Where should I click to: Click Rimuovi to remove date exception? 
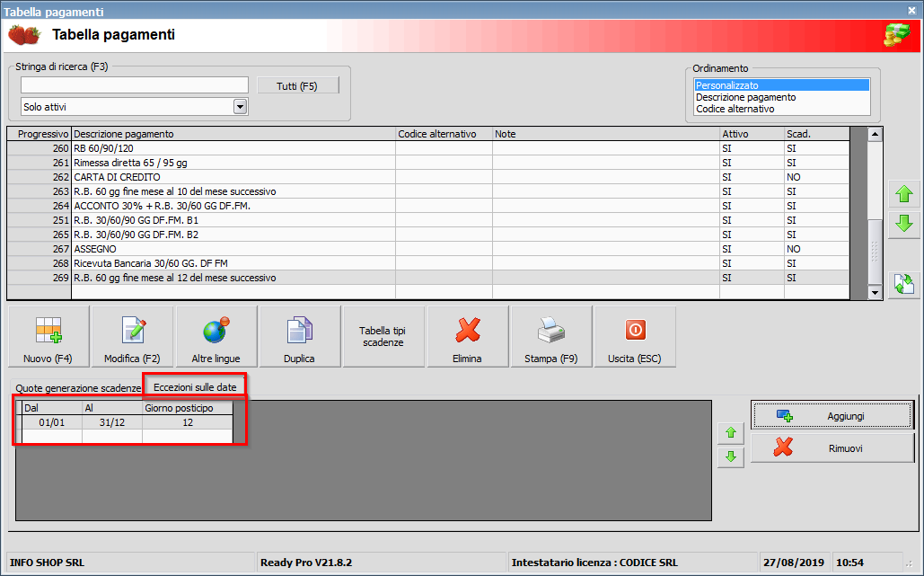point(832,448)
